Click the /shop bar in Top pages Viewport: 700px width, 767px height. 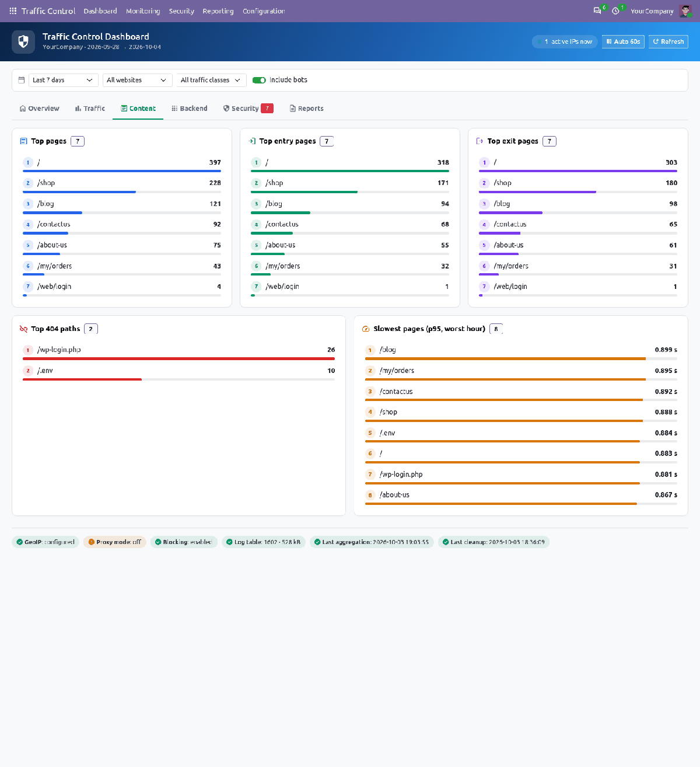pos(122,192)
